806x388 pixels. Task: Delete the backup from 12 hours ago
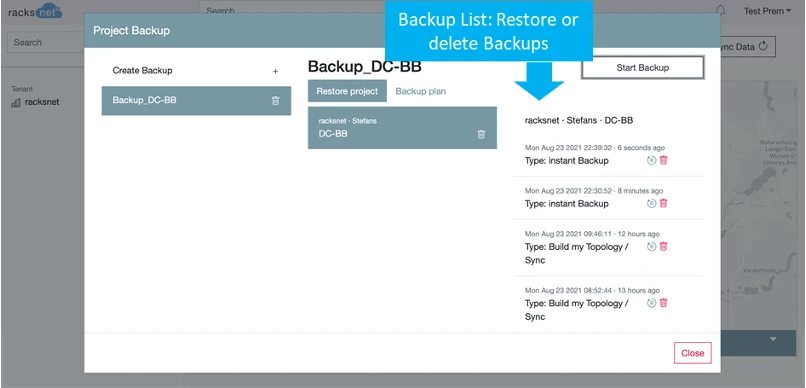click(x=664, y=246)
